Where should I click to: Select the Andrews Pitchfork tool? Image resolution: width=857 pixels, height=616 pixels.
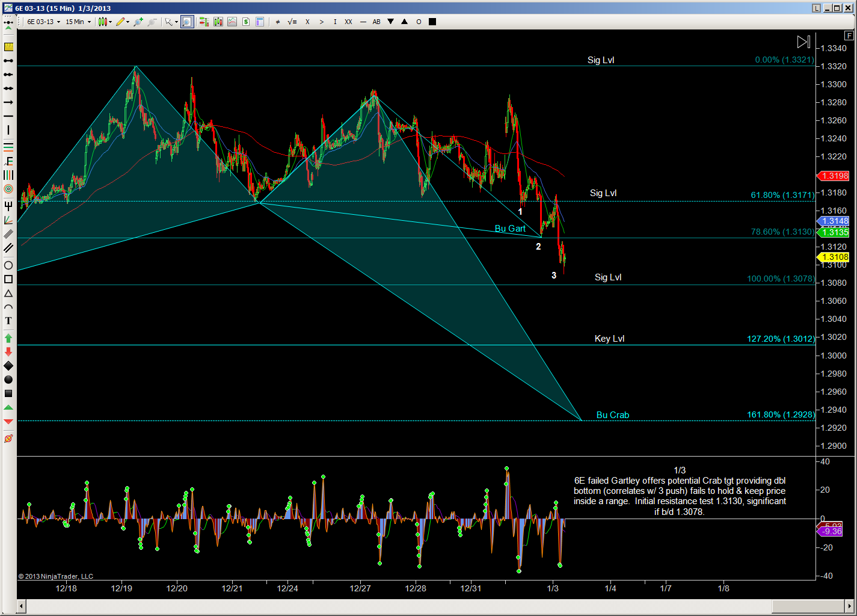pyautogui.click(x=8, y=206)
